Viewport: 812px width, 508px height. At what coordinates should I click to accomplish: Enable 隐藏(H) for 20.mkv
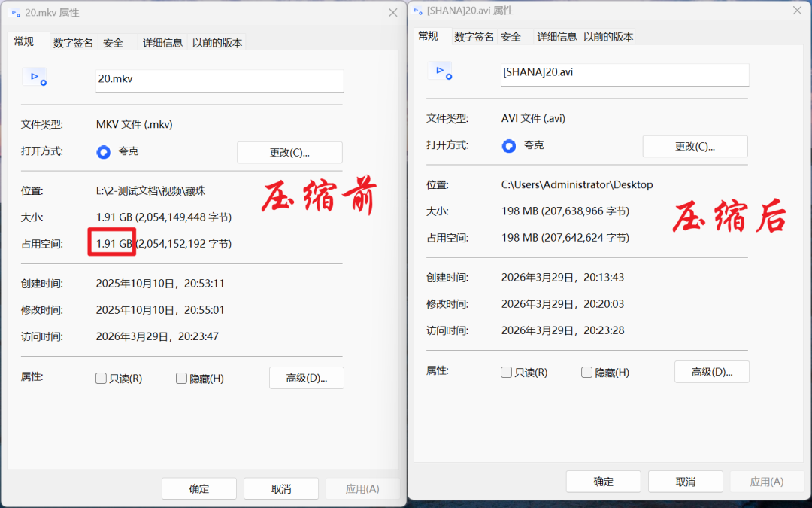[180, 378]
